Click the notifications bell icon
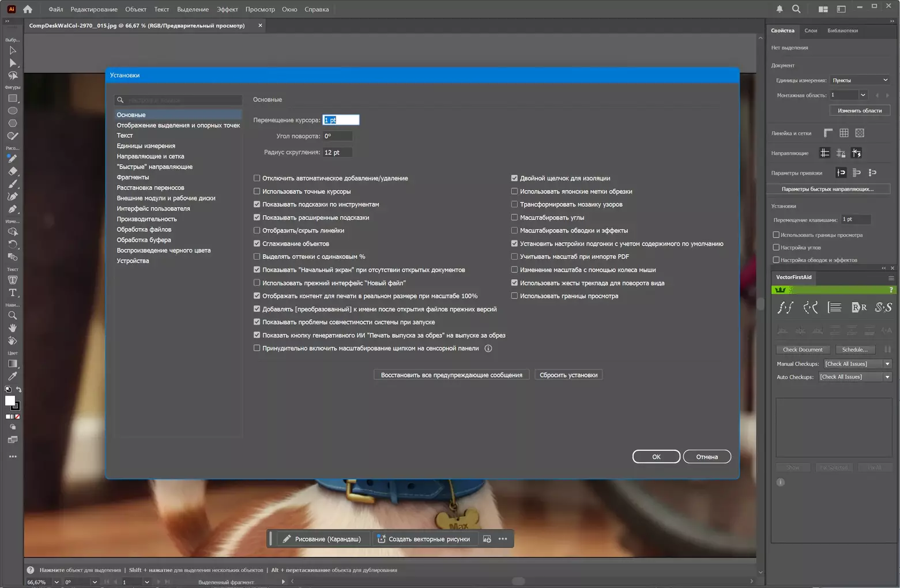900x588 pixels. (x=780, y=9)
